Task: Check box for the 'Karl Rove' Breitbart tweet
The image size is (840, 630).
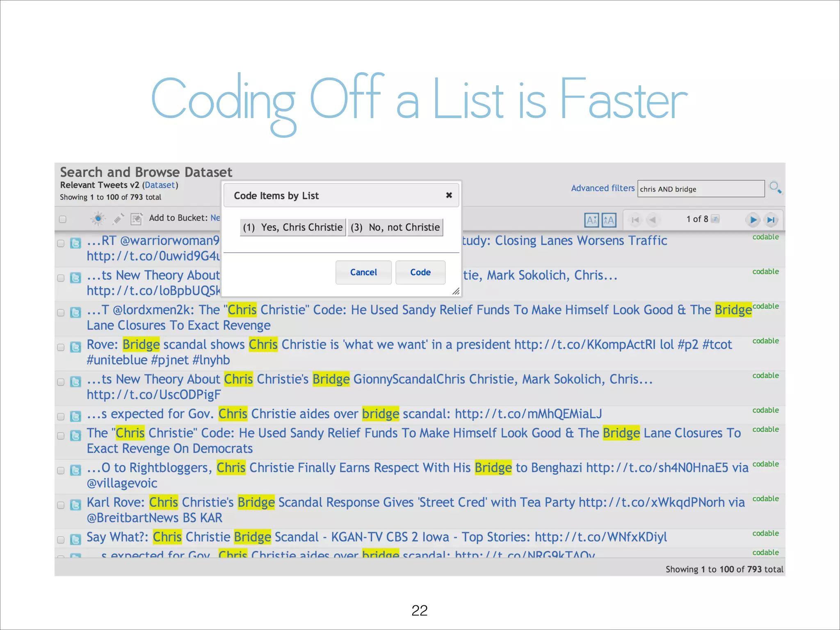Action: point(61,505)
